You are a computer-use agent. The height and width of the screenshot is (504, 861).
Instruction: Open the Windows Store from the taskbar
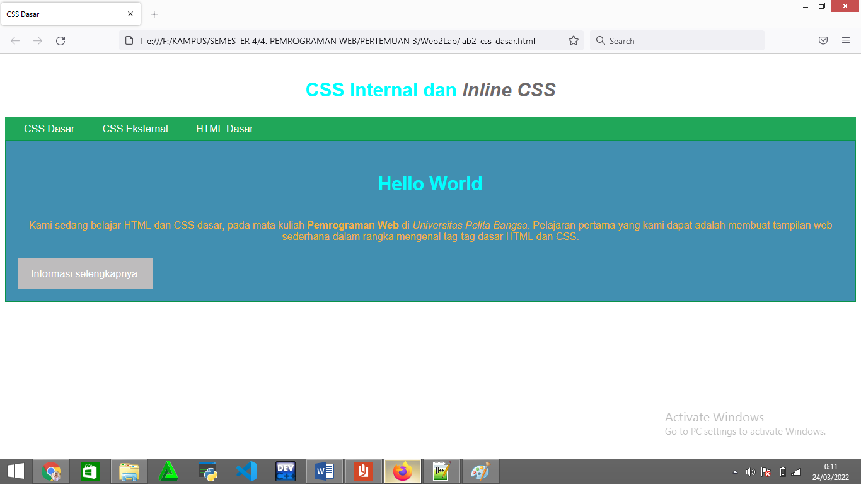click(x=90, y=471)
